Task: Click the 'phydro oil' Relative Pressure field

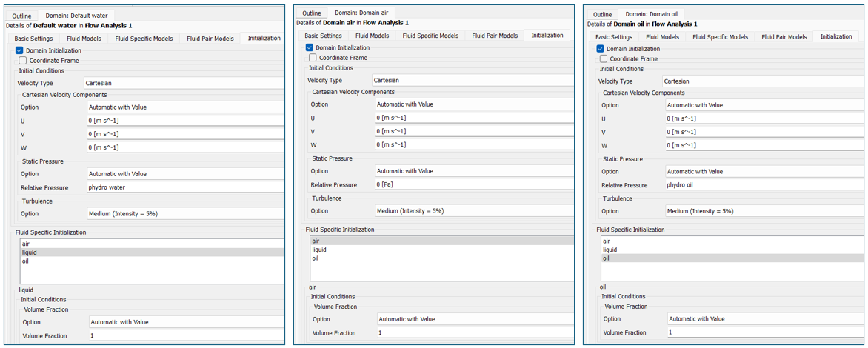Action: (763, 186)
